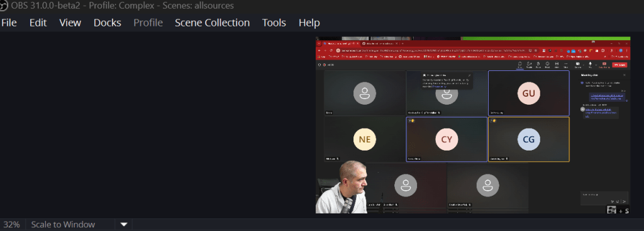Image resolution: width=644 pixels, height=231 pixels.
Task: Click the CG participant avatar in preview
Action: (x=528, y=139)
